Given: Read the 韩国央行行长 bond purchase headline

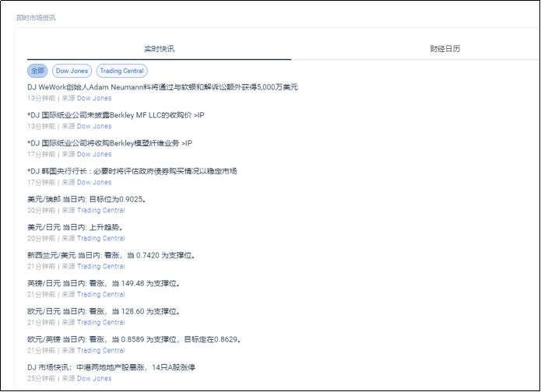Looking at the screenshot, I should click(x=132, y=171).
